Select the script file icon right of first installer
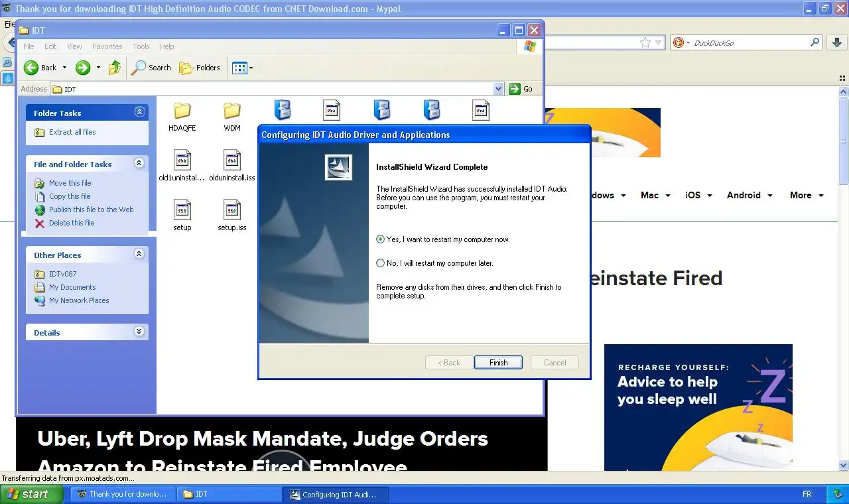The width and height of the screenshot is (849, 504). pyautogui.click(x=332, y=110)
